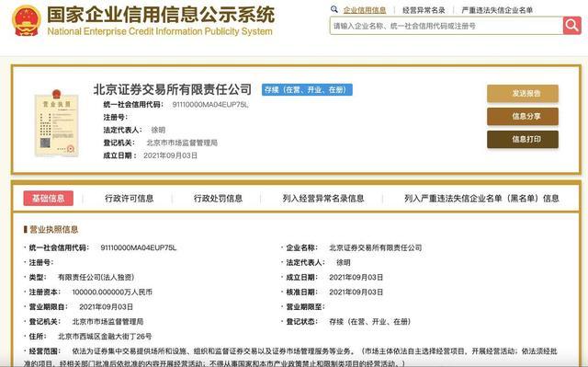Image resolution: width=588 pixels, height=367 pixels.
Task: Switch to the 基础信息 tab
Action: click(49, 198)
